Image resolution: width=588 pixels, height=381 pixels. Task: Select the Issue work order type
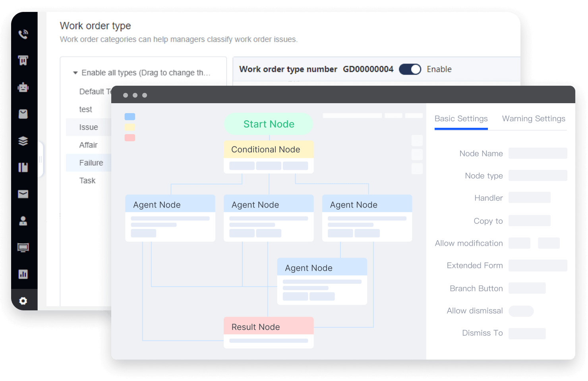(x=89, y=127)
